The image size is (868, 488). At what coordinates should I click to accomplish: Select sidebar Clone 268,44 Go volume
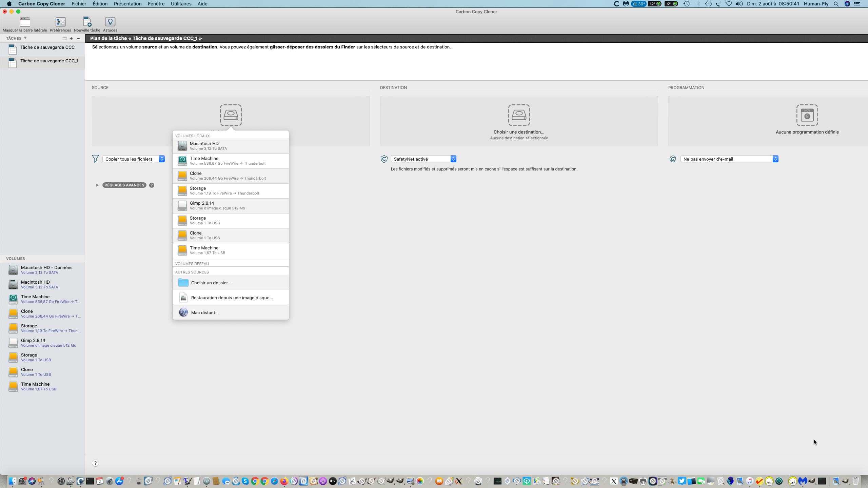(x=42, y=313)
